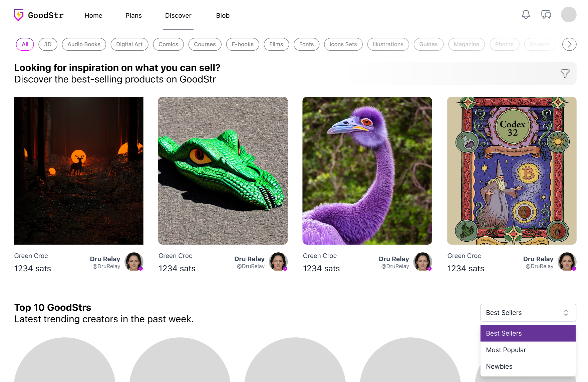Viewport: 588px width, 382px height.
Task: Open the Plans tab
Action: (133, 16)
